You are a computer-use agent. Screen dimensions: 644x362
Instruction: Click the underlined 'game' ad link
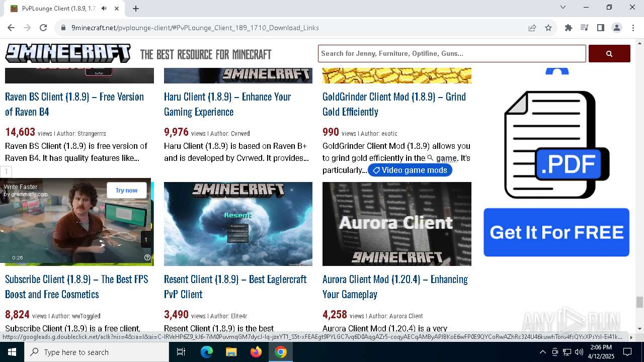point(446,158)
